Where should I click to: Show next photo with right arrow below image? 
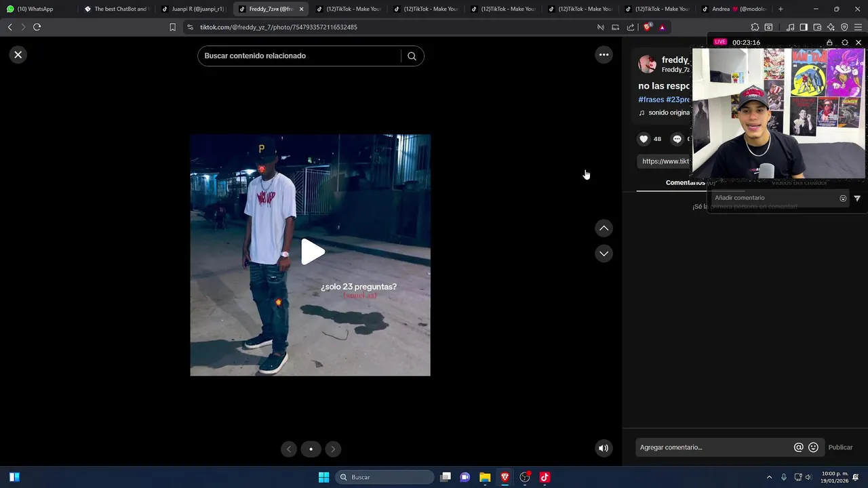coord(332,449)
